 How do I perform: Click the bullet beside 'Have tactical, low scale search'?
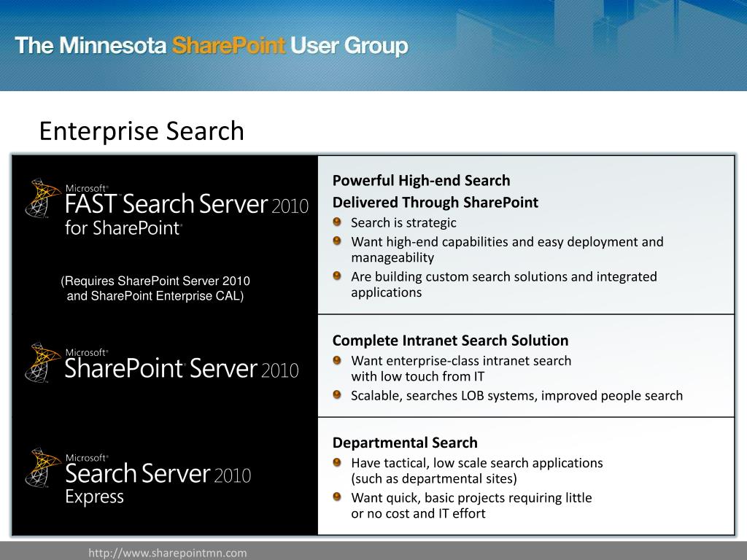(x=337, y=462)
